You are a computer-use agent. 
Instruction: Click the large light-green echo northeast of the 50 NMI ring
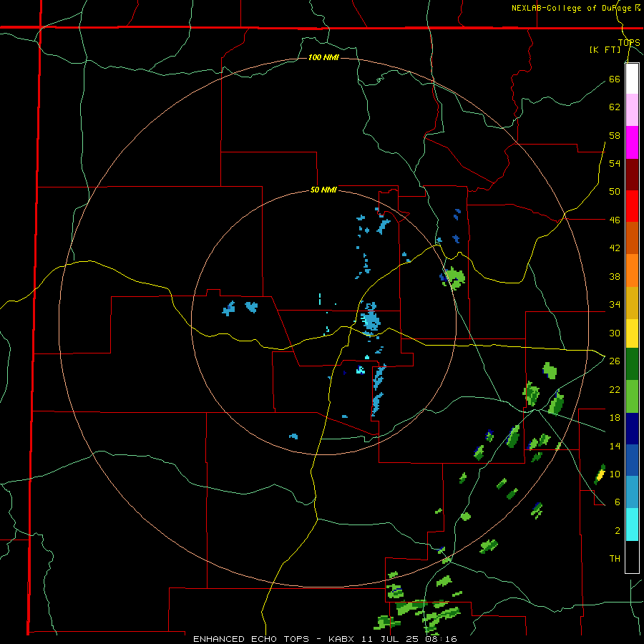tap(455, 278)
